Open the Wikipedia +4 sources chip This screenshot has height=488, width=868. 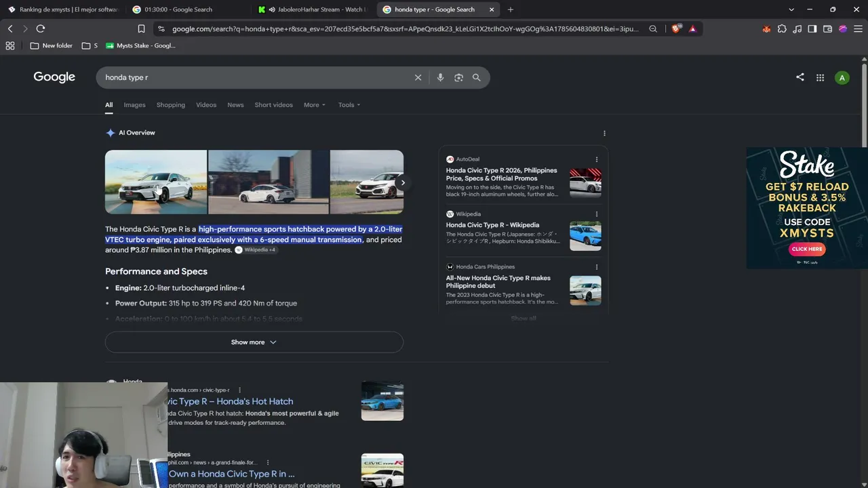click(256, 250)
